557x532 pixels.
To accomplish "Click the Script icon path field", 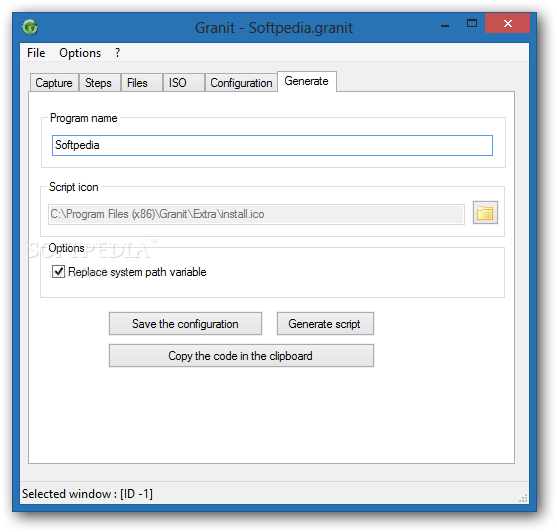I will click(256, 214).
